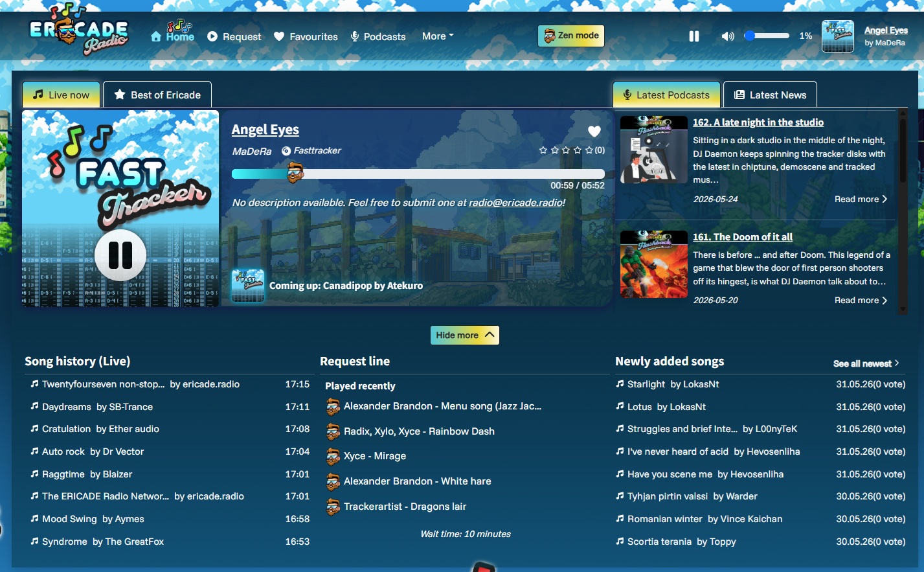Switch to Best of Ericade tab

tap(157, 95)
